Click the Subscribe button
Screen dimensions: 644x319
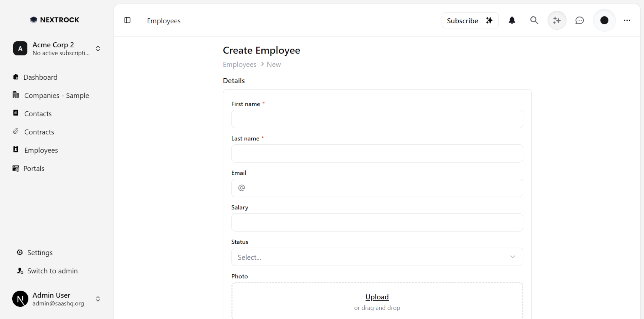tap(470, 21)
